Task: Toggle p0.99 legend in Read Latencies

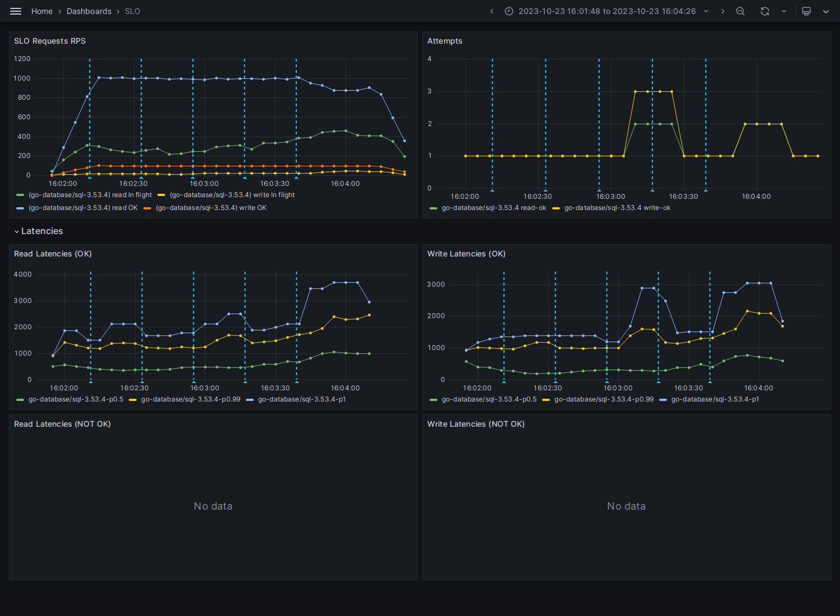Action: click(190, 399)
